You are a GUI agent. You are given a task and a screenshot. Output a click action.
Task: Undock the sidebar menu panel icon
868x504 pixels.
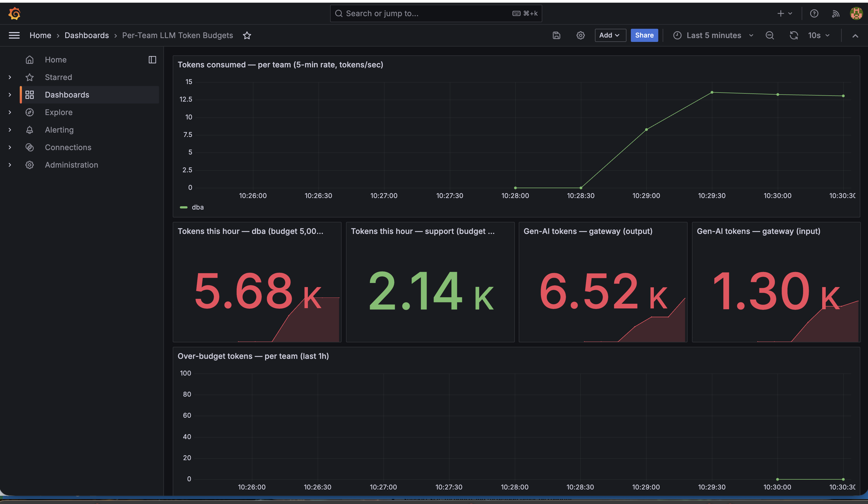pyautogui.click(x=152, y=59)
